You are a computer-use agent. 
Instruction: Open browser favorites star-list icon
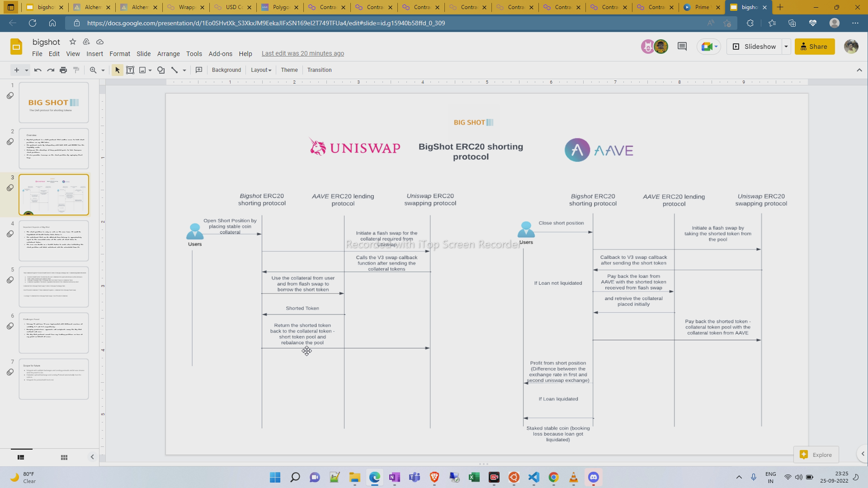(772, 23)
